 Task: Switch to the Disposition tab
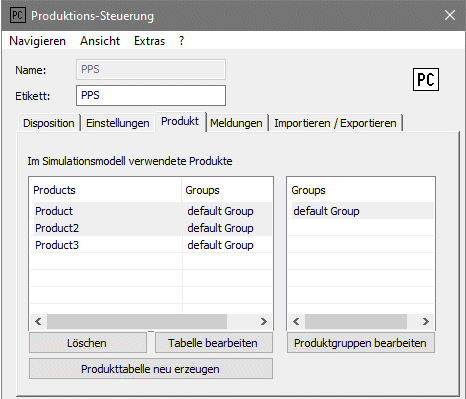(49, 123)
